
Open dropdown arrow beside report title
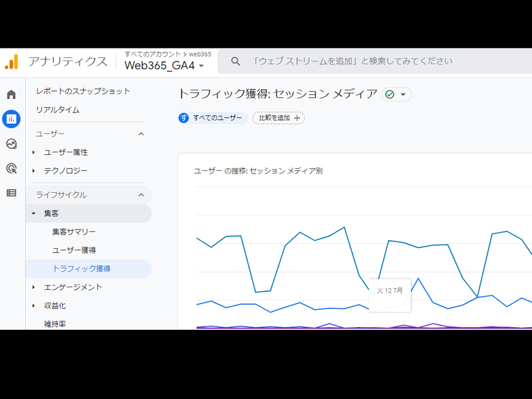click(x=403, y=94)
